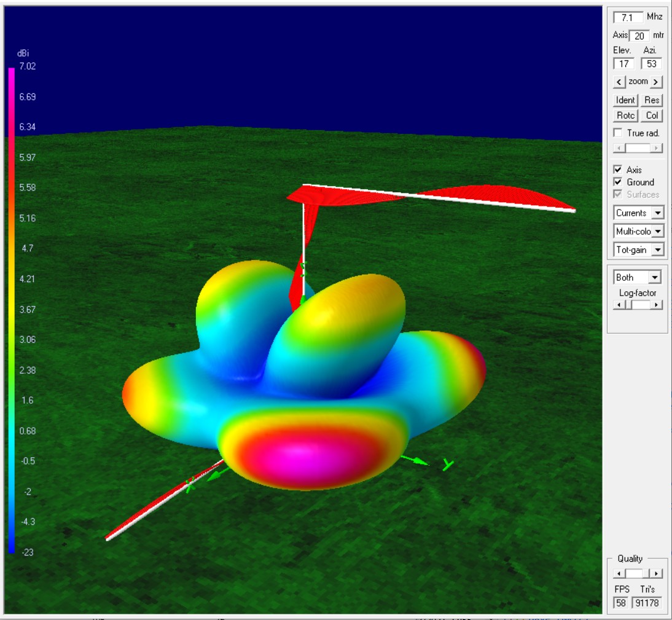Click the Log-factor slider left arrow
The height and width of the screenshot is (620, 672).
pos(619,305)
